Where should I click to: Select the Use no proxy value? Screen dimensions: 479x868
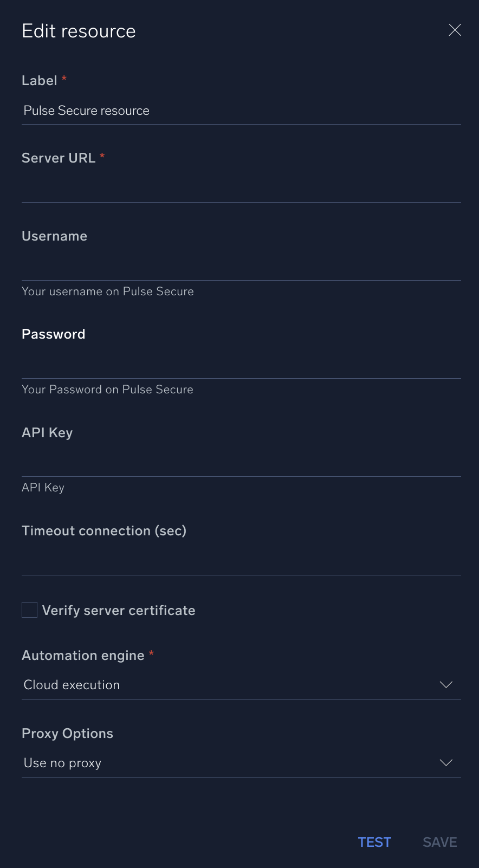pyautogui.click(x=62, y=762)
